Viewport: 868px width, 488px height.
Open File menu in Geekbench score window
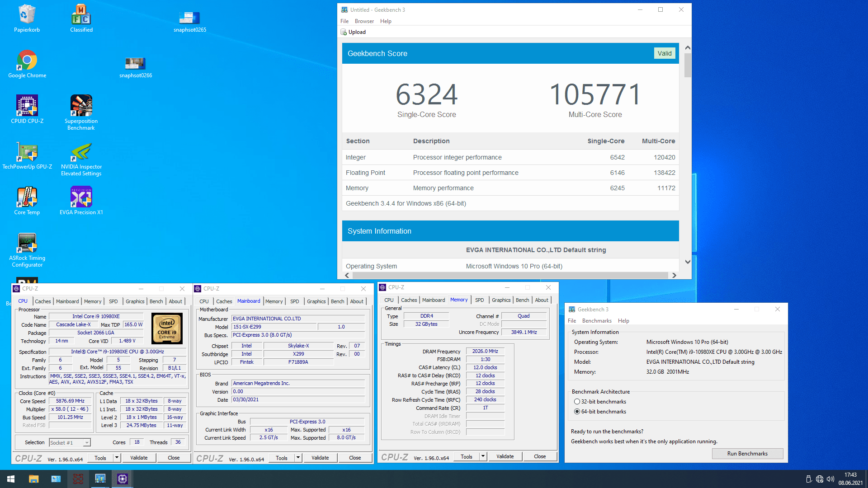(x=344, y=21)
